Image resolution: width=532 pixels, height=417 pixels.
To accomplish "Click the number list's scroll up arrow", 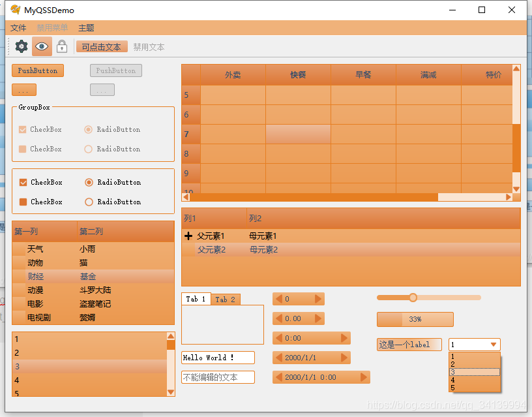I will pos(171,336).
